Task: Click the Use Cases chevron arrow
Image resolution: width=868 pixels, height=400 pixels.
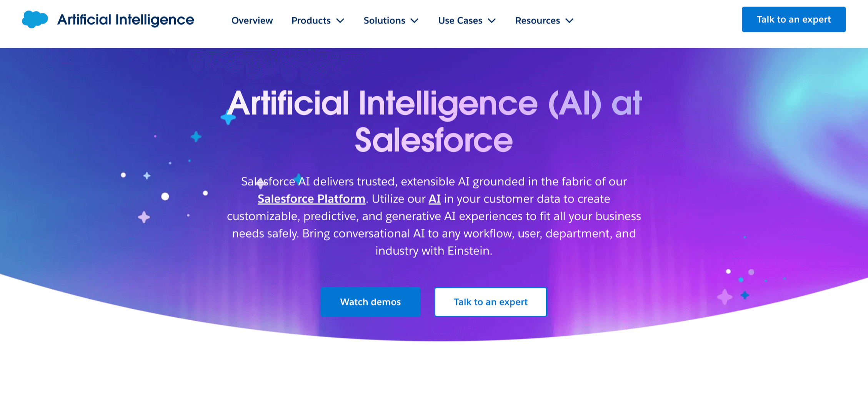Action: coord(491,21)
